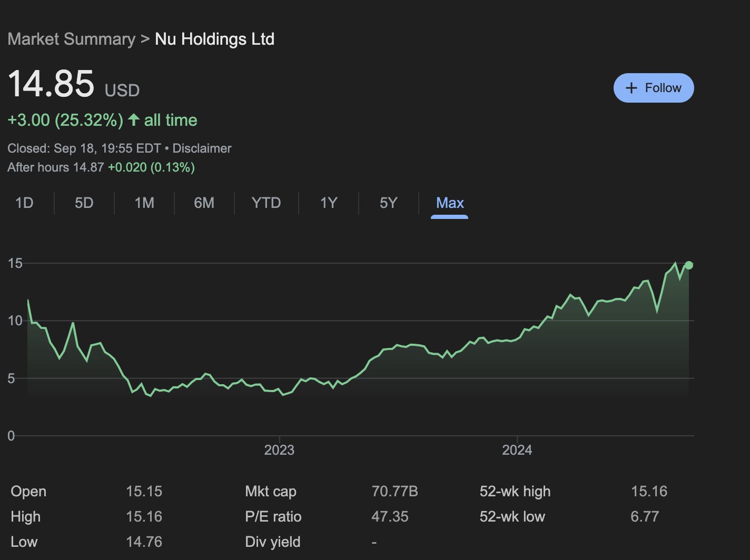This screenshot has height=560, width=750.
Task: Click the Nu Holdings Ltd title
Action: coord(214,39)
